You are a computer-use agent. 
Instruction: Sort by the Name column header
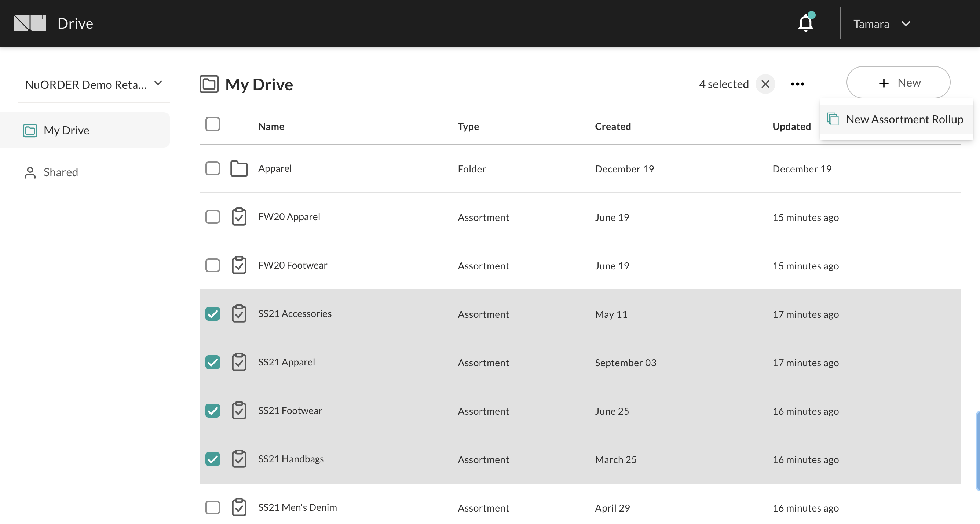pos(271,126)
